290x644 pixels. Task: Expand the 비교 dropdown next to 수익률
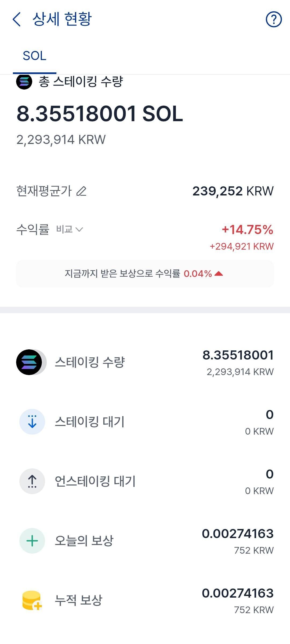coord(70,230)
